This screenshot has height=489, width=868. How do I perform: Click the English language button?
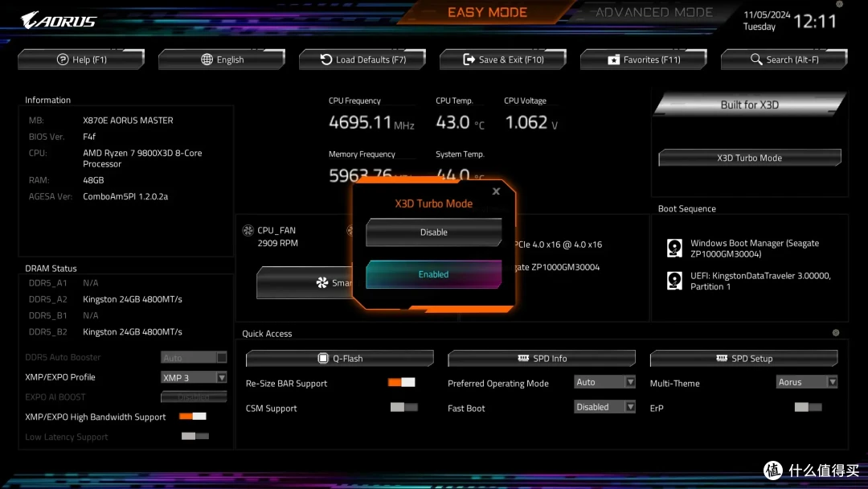[222, 60]
